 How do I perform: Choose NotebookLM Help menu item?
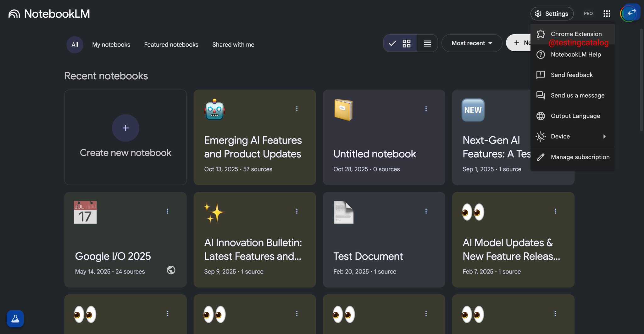point(573,54)
